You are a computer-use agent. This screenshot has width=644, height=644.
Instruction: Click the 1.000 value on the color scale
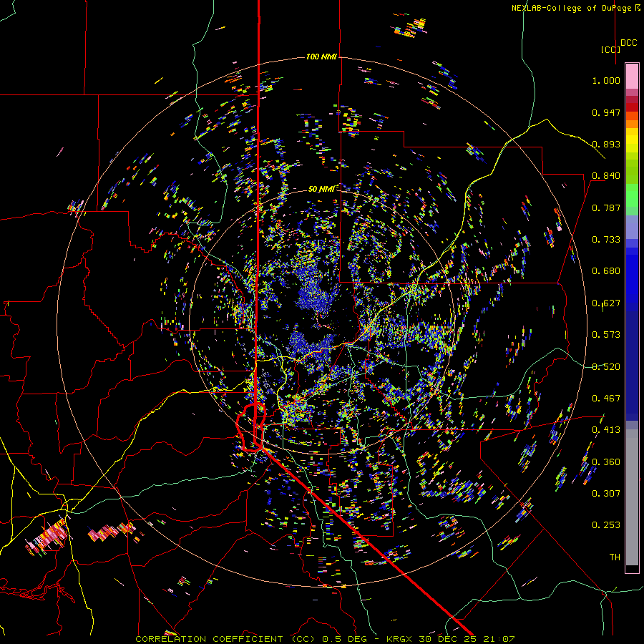(x=606, y=80)
